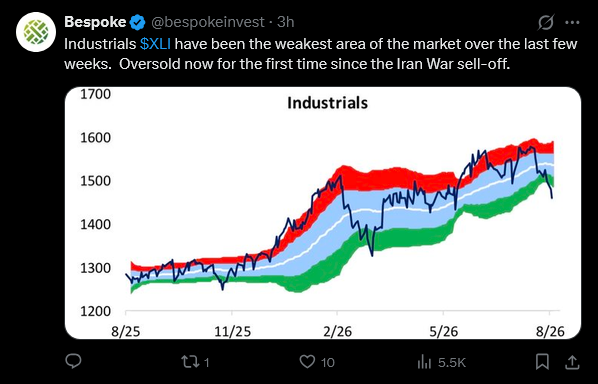Screen dimensions: 598x384
Task: Click the blue verified badge
Action: tap(138, 22)
